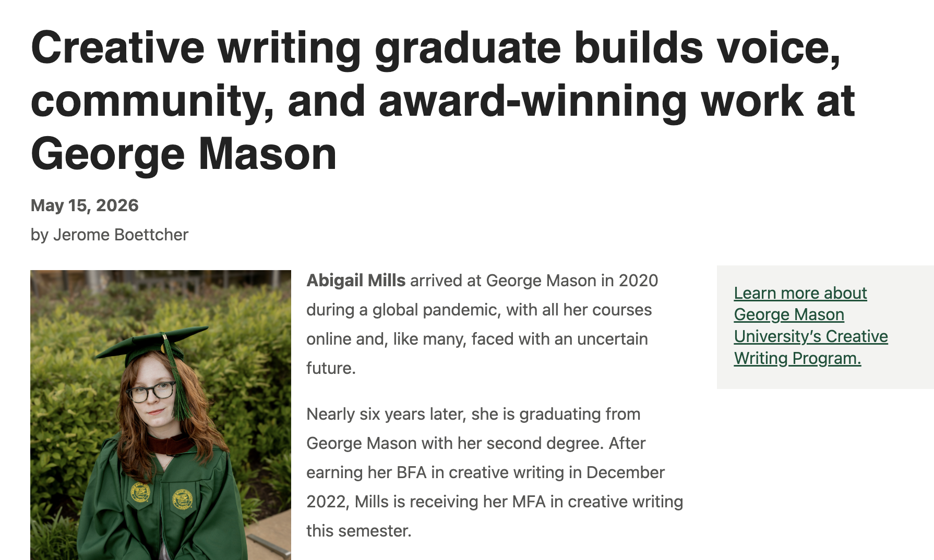Click the bold name Abigail Mills
Viewport: 934px width, 560px height.
pos(356,281)
